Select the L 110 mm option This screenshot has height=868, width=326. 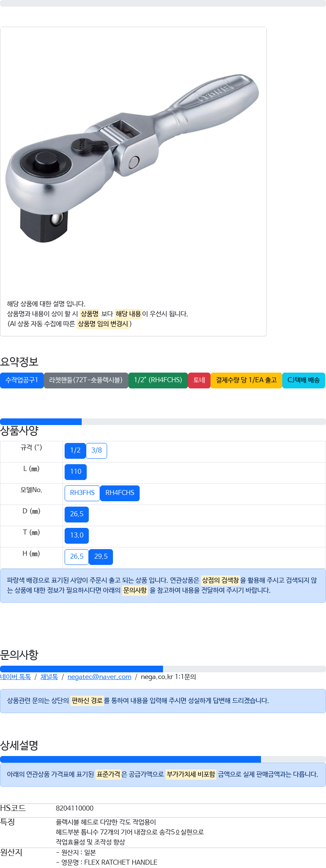(76, 472)
